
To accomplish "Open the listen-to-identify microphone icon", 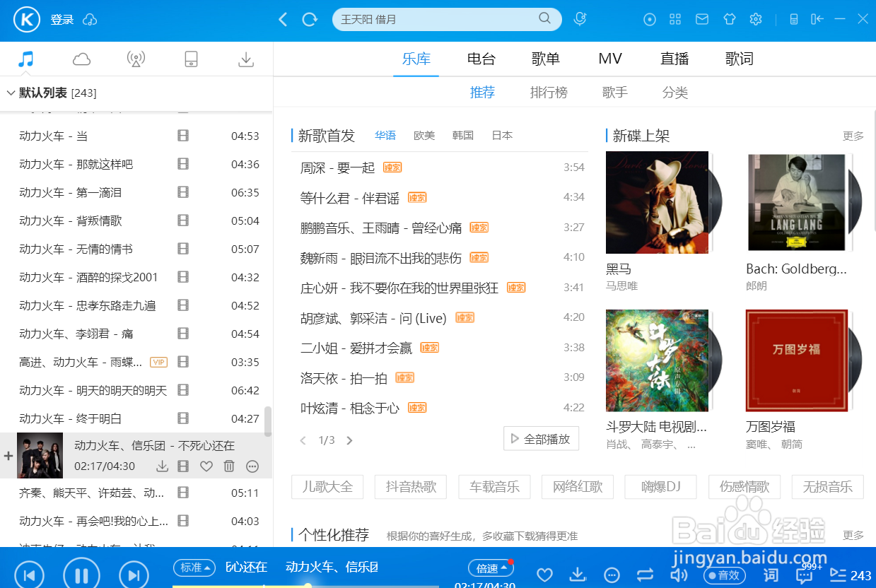I will click(x=580, y=19).
